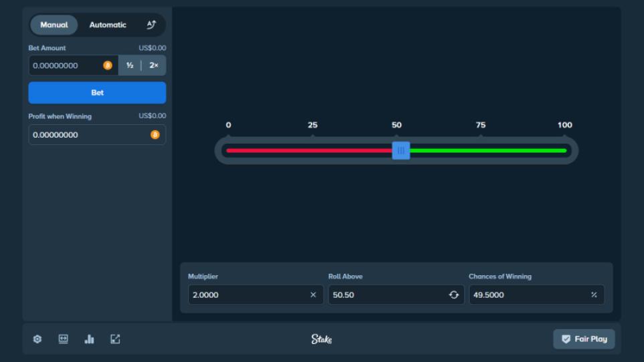Open the Advanced strategy tab icon
The width and height of the screenshot is (644, 362).
(x=151, y=25)
